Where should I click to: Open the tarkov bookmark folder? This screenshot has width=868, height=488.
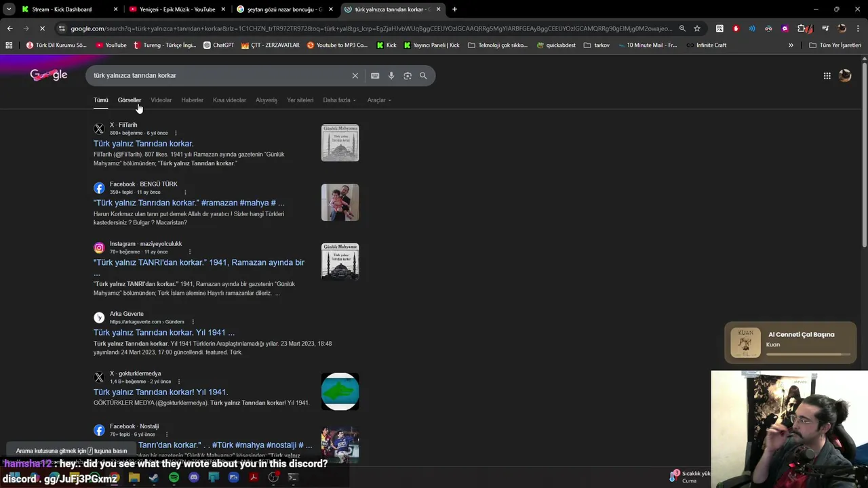tap(597, 45)
